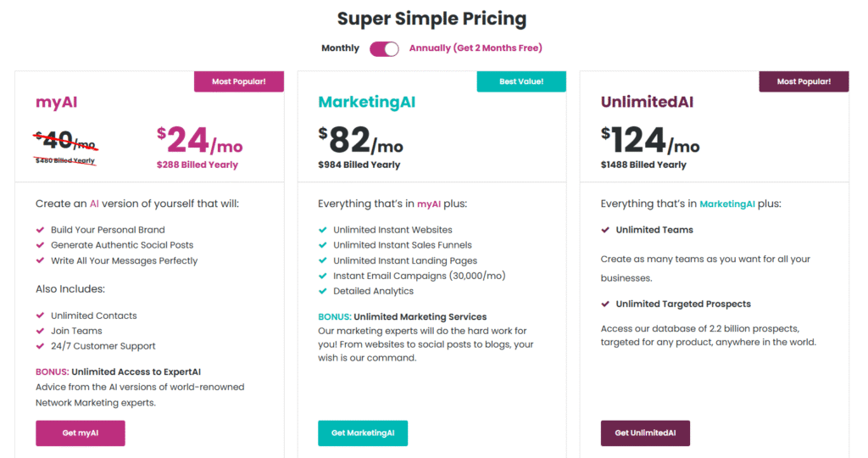This screenshot has height=458, width=868.
Task: Click the Get myAI button
Action: point(81,433)
